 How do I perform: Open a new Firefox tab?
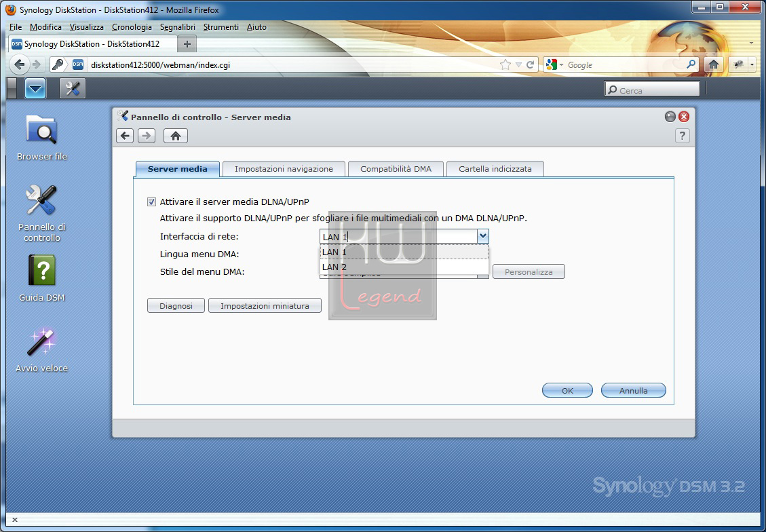(187, 44)
